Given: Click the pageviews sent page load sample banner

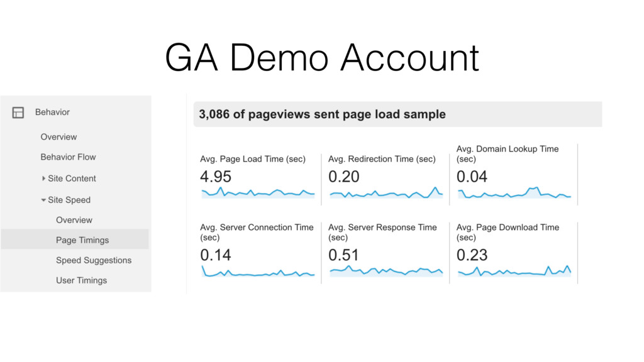Looking at the screenshot, I should point(397,114).
